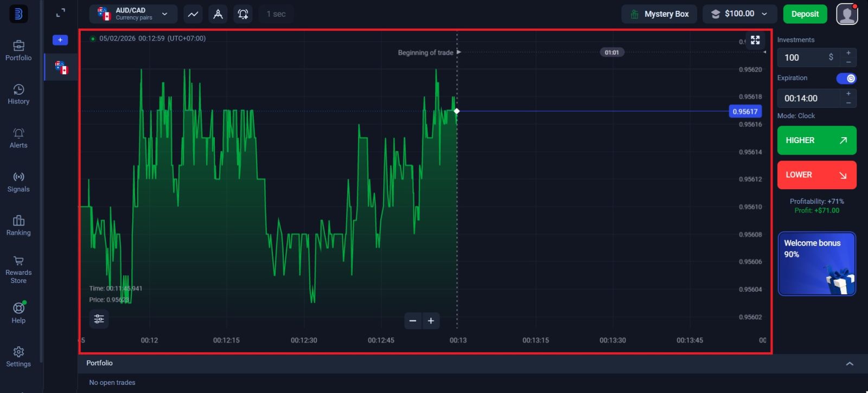Open the Mystery Box gift

point(659,14)
